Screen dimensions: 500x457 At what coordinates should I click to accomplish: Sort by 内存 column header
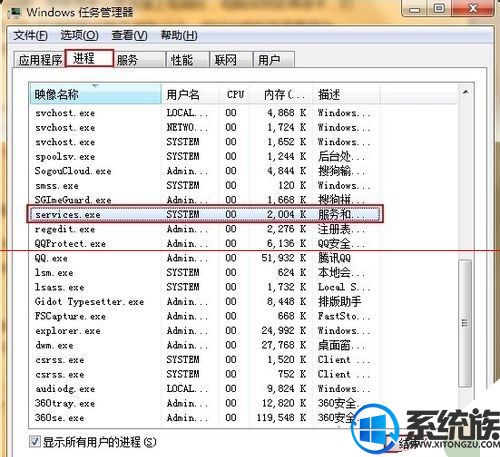(x=282, y=95)
